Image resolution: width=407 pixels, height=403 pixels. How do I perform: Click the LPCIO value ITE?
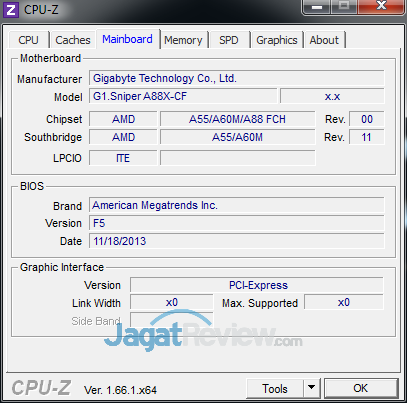click(123, 158)
